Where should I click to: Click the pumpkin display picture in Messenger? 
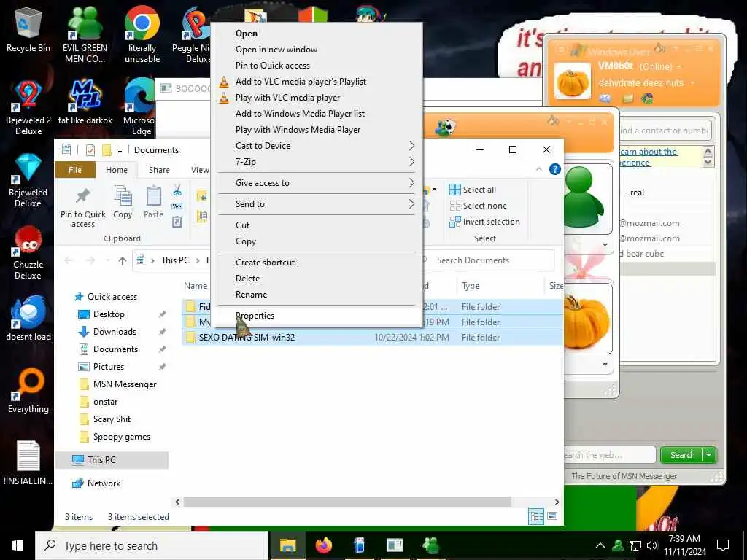point(573,82)
